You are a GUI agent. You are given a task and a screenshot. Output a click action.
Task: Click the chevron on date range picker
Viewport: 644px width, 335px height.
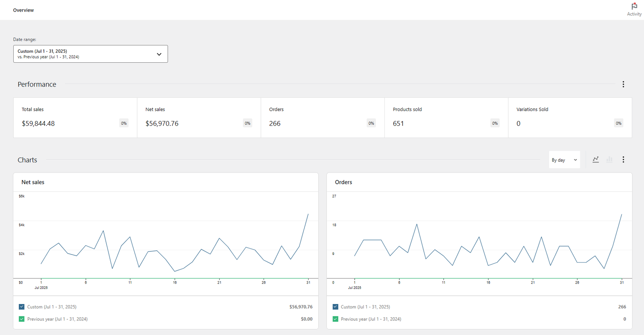point(159,54)
